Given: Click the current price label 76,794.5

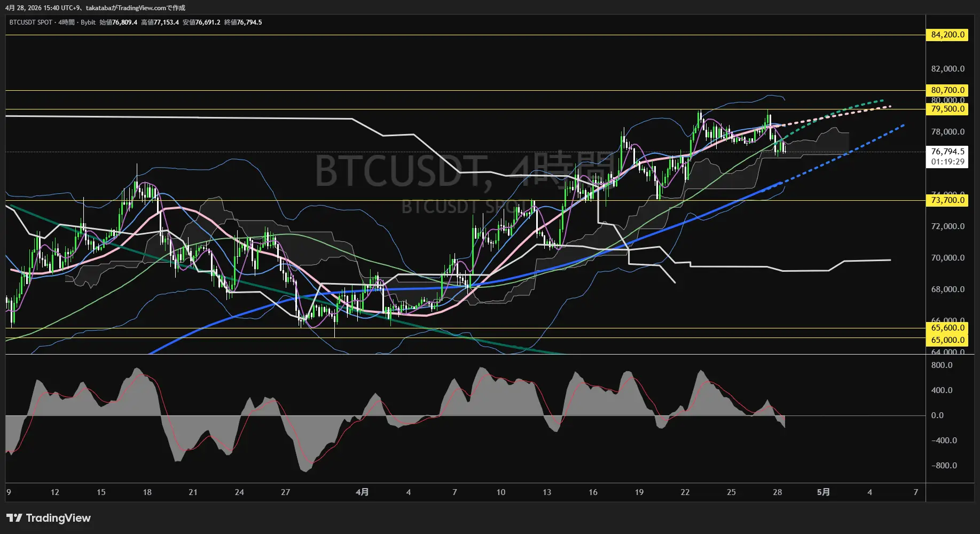Looking at the screenshot, I should 947,152.
